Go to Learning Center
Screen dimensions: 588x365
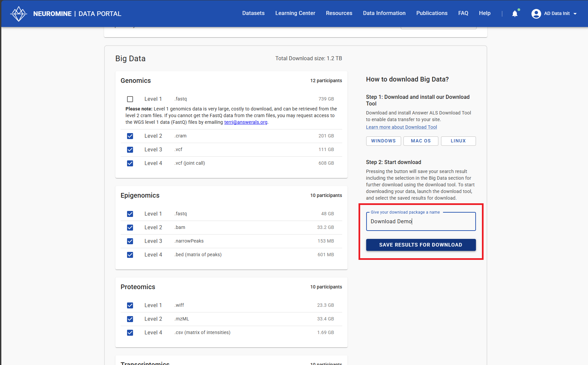pos(295,13)
